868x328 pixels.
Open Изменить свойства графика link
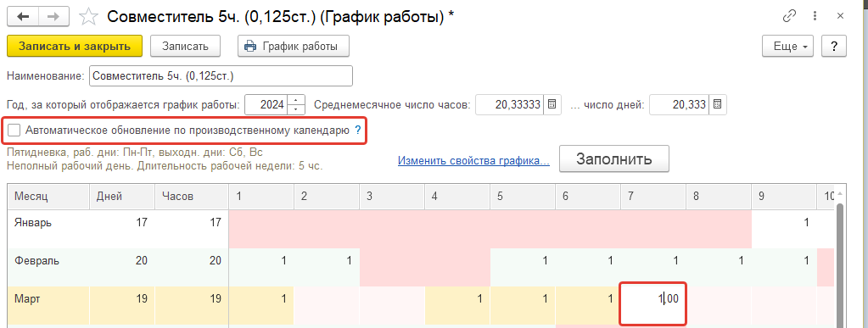(473, 161)
